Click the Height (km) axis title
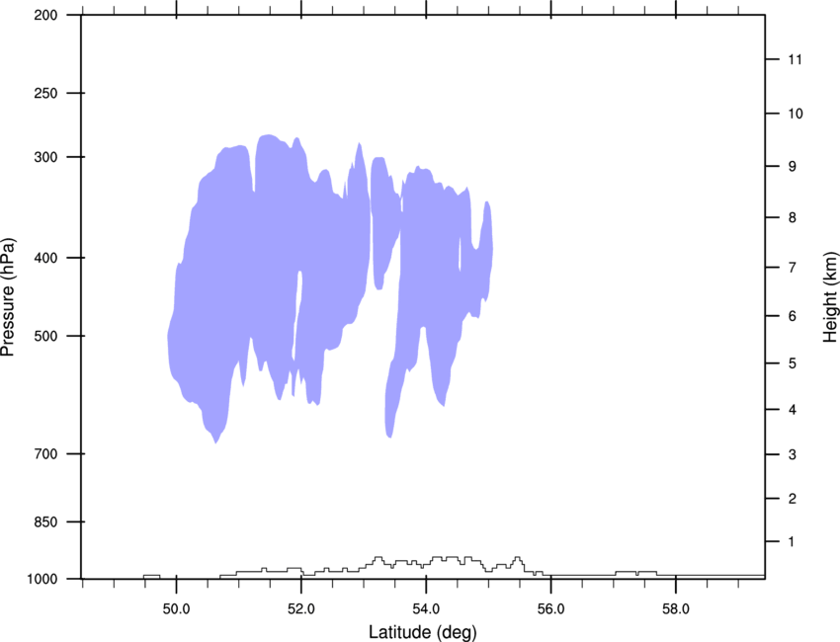Image resolution: width=840 pixels, height=642 pixels. coord(830,296)
